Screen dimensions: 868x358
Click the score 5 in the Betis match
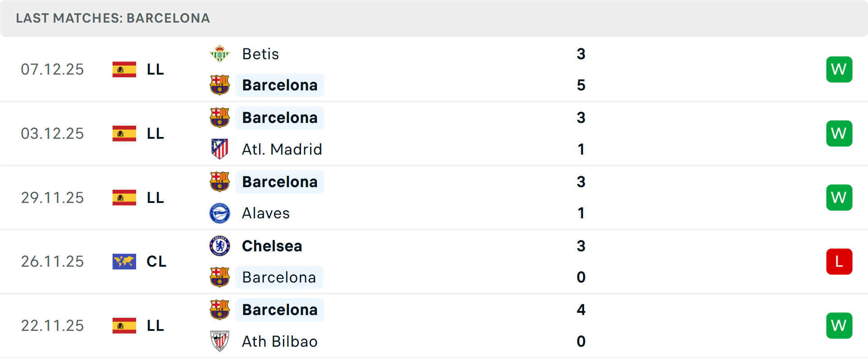click(581, 85)
